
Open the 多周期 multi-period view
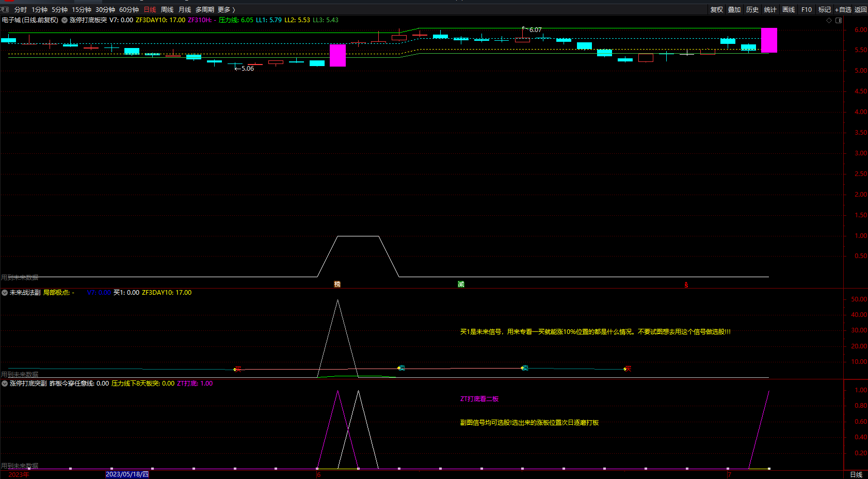[x=204, y=10]
